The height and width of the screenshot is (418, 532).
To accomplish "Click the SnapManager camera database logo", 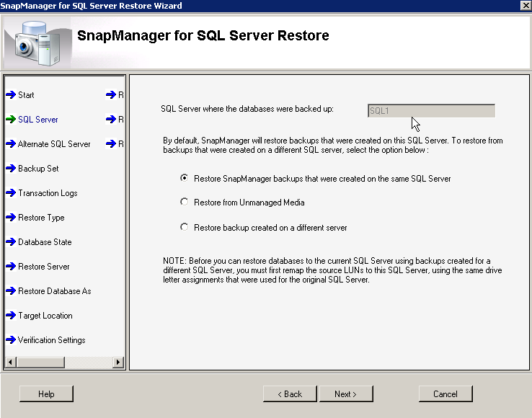I will pyautogui.click(x=36, y=42).
